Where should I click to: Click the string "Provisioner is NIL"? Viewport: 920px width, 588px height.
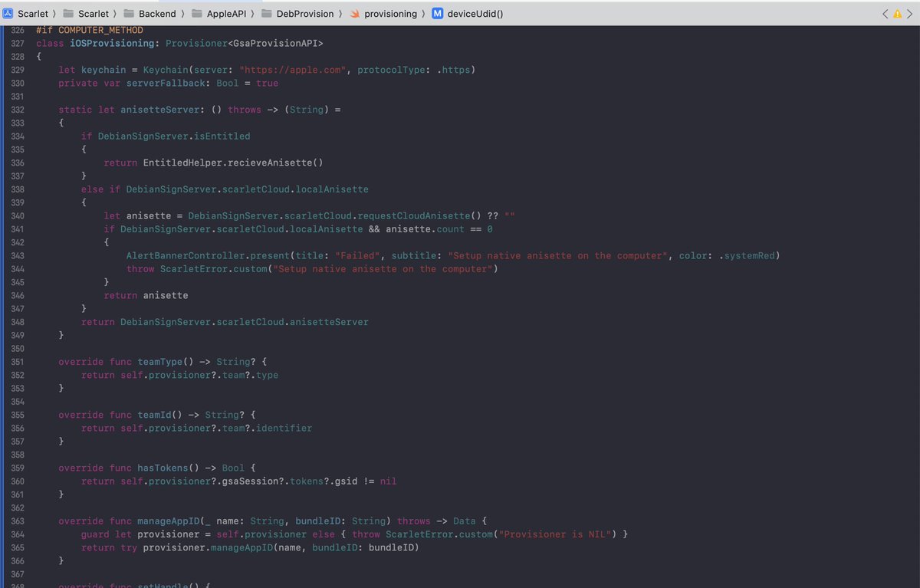tap(555, 534)
